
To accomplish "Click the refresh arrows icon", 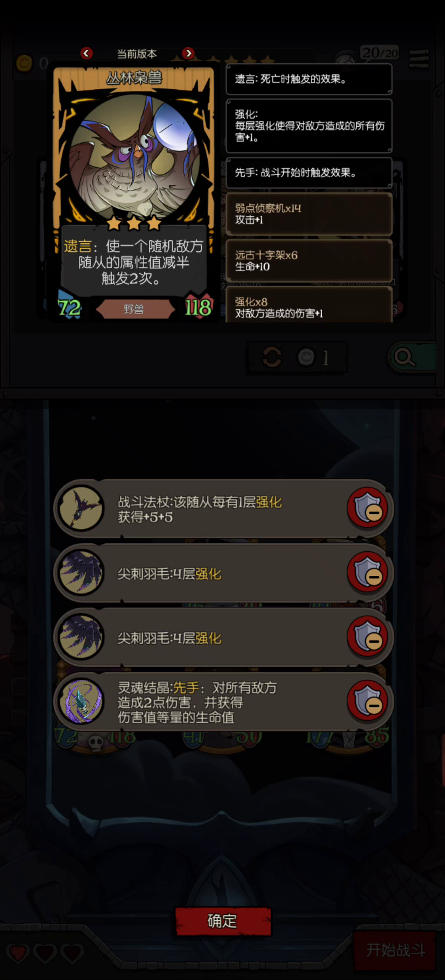I will pos(272,357).
